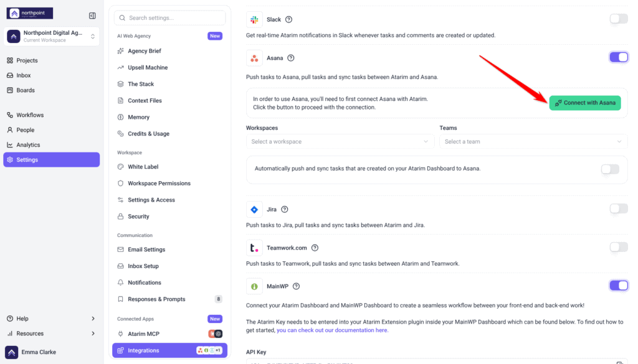Viewport: 638px width, 364px height.
Task: Open Inbox Setup settings
Action: 169,266
